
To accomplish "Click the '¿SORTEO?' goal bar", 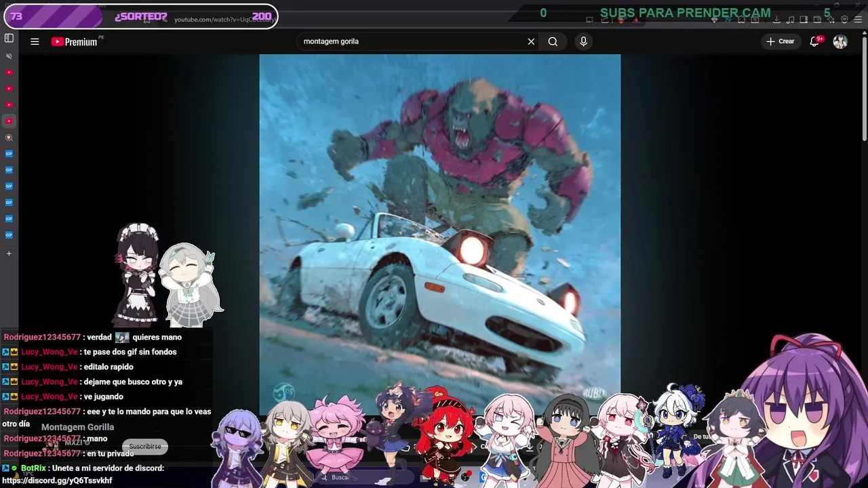I will click(141, 16).
